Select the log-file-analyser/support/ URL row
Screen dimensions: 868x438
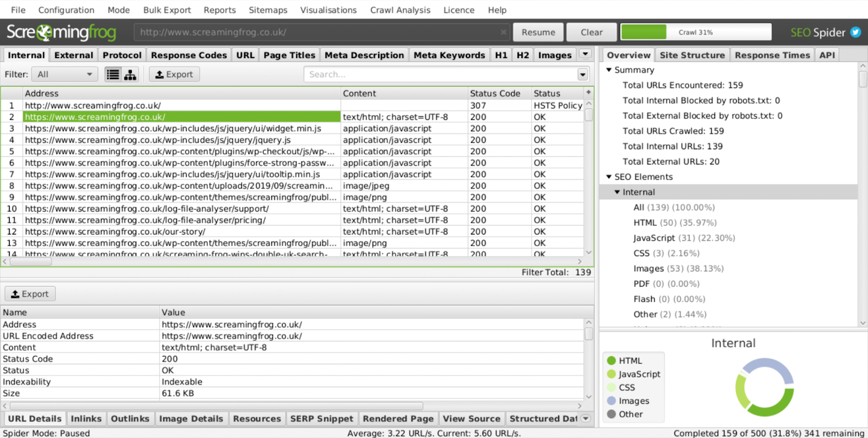(292, 208)
